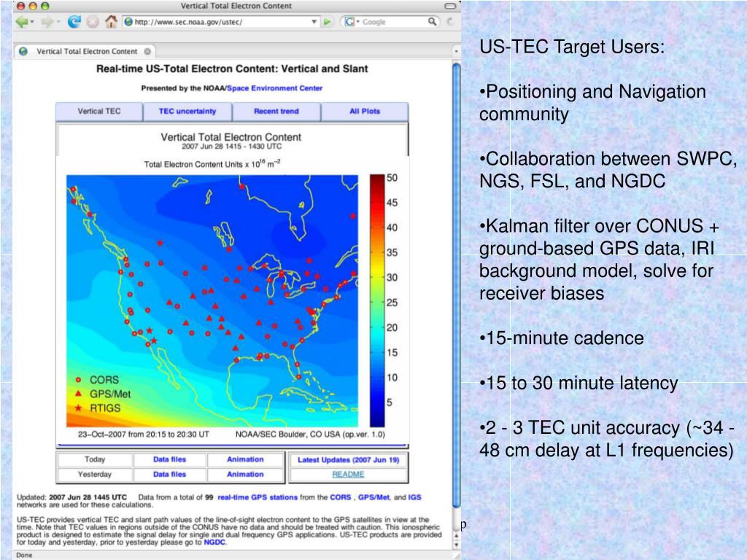Click the search magnifier icon
This screenshot has width=747, height=560.
[432, 21]
